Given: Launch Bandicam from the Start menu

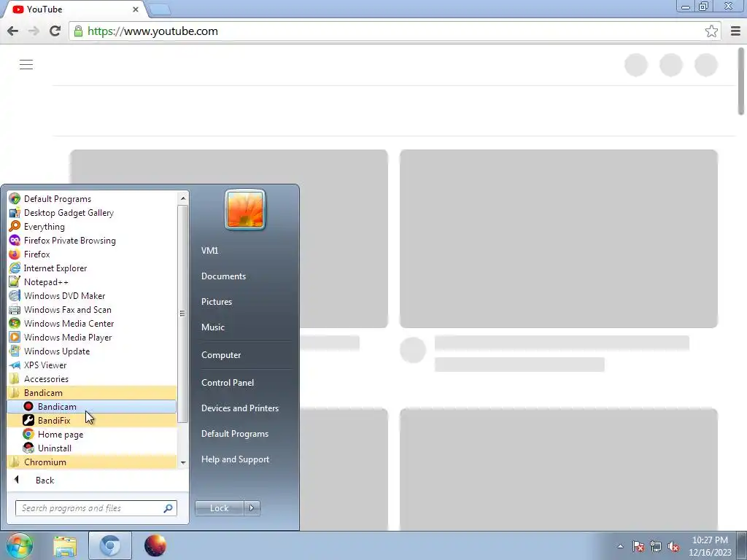Looking at the screenshot, I should pyautogui.click(x=91, y=406).
